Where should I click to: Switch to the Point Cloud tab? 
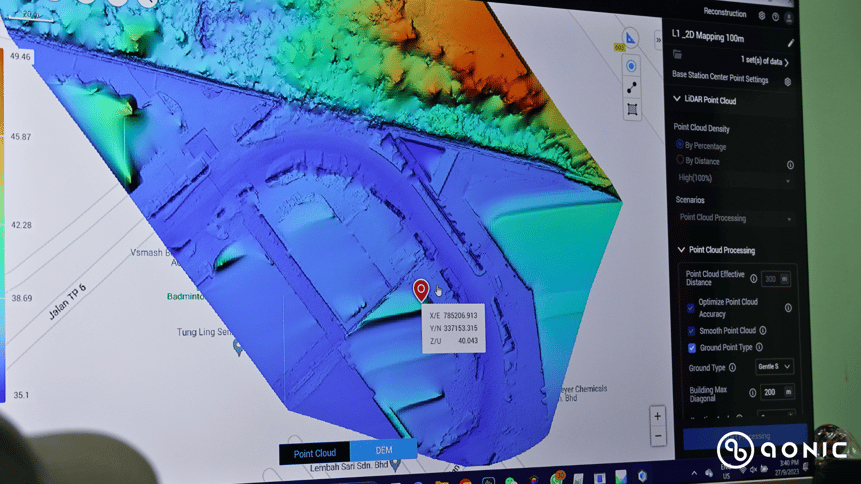(314, 453)
